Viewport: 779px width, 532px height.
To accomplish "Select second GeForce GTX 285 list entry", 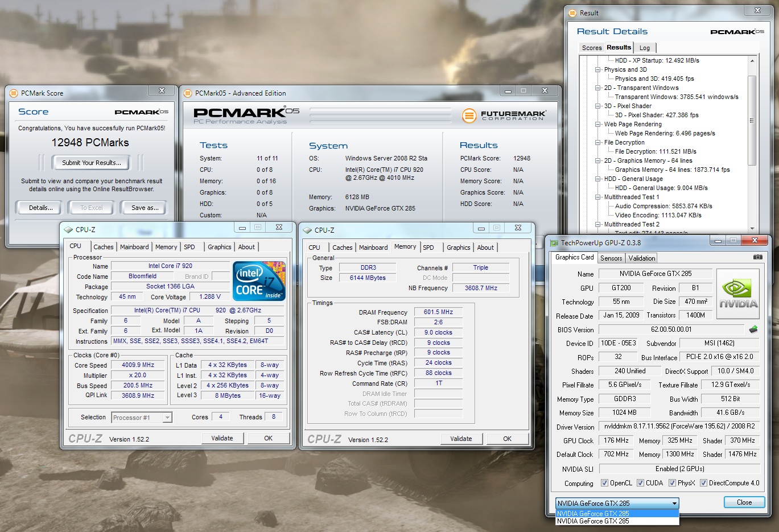I will (617, 521).
